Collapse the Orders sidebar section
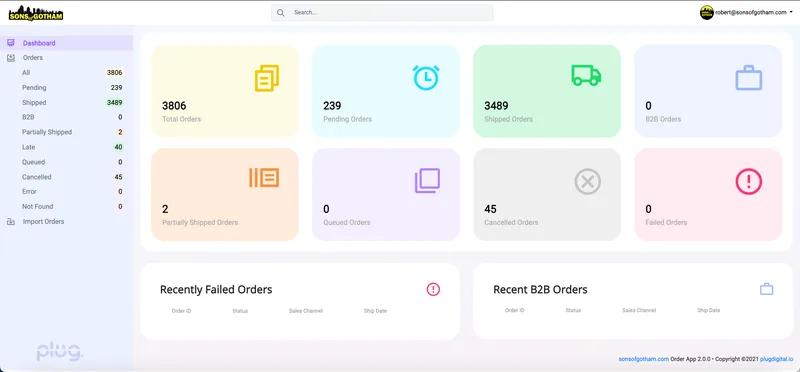The height and width of the screenshot is (372, 800). (x=33, y=58)
